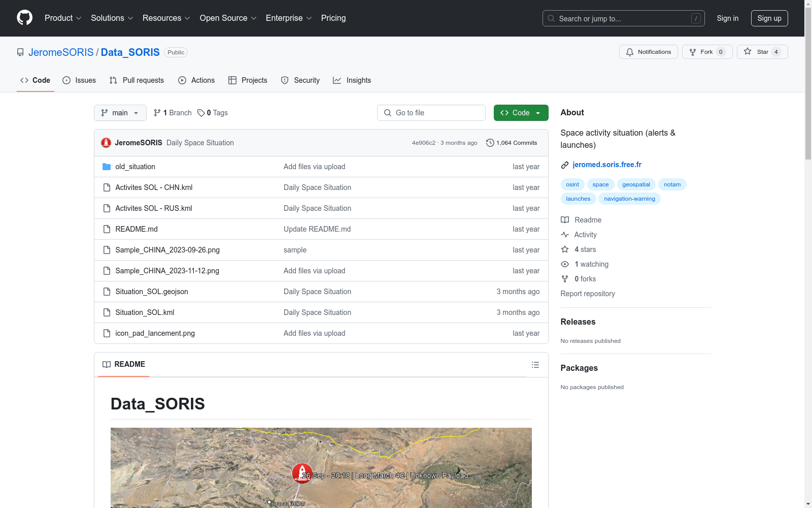Open commit hash 4e906c2
This screenshot has height=508, width=812.
(x=424, y=143)
